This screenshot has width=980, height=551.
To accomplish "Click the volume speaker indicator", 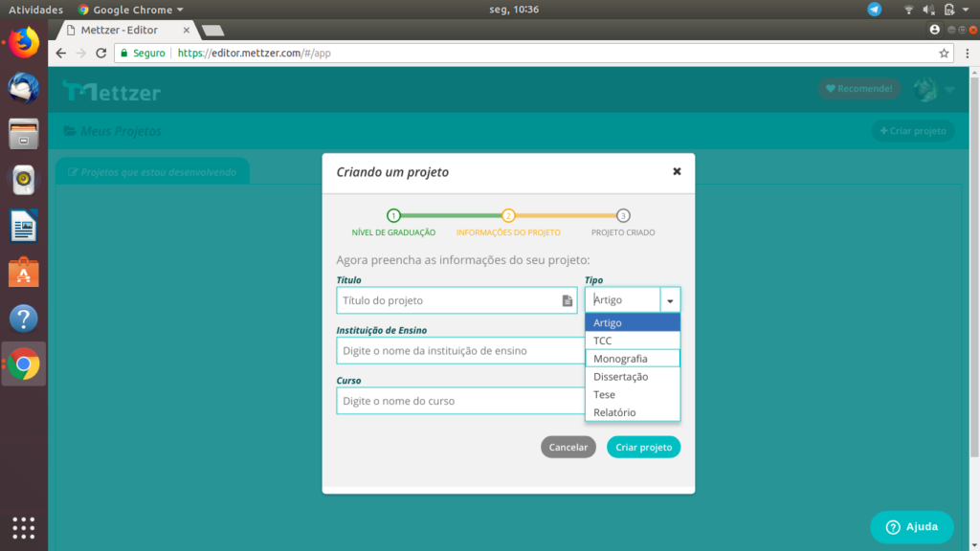I will point(928,10).
